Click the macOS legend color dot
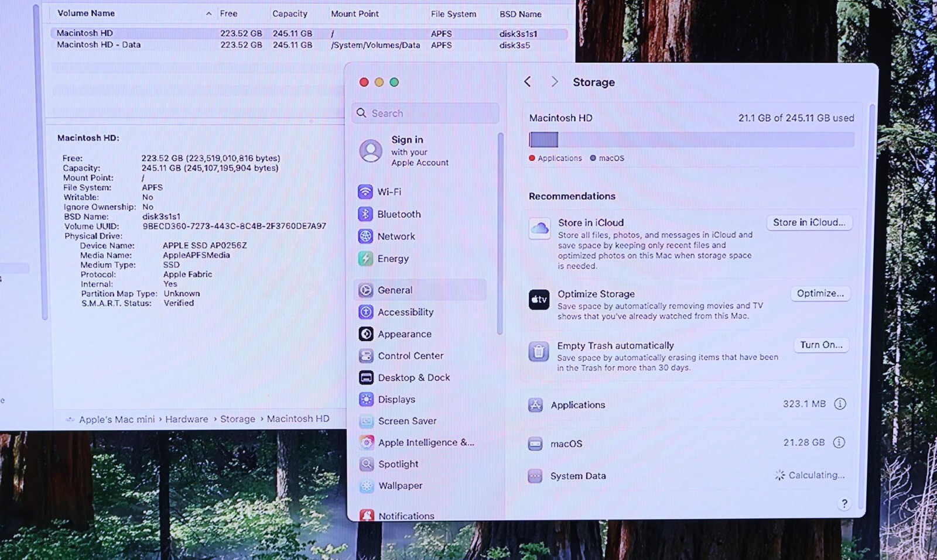937x560 pixels. click(593, 158)
